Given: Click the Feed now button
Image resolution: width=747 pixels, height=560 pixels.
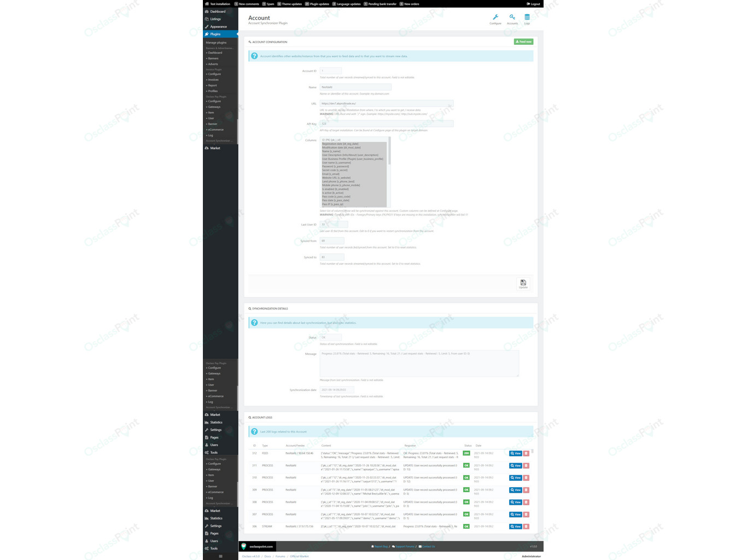Looking at the screenshot, I should tap(523, 42).
